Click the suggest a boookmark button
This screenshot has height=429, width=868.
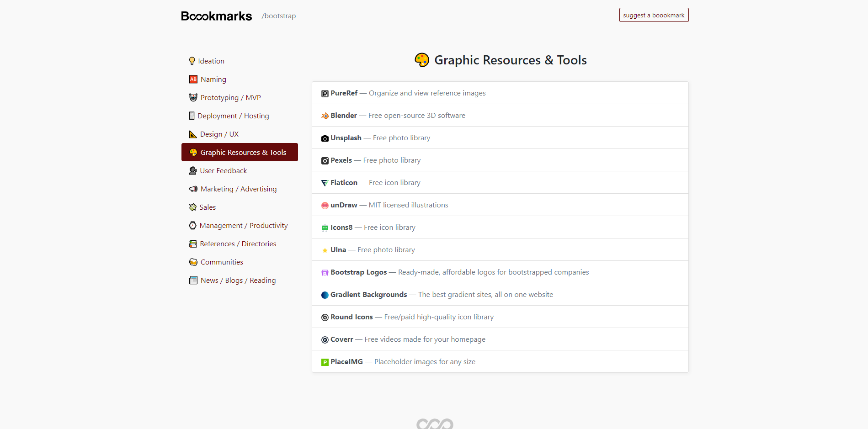654,15
